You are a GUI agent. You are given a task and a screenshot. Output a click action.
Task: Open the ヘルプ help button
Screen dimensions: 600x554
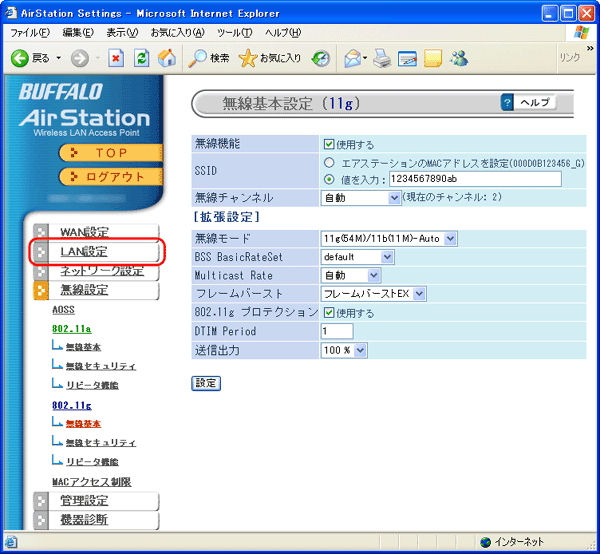tap(527, 103)
